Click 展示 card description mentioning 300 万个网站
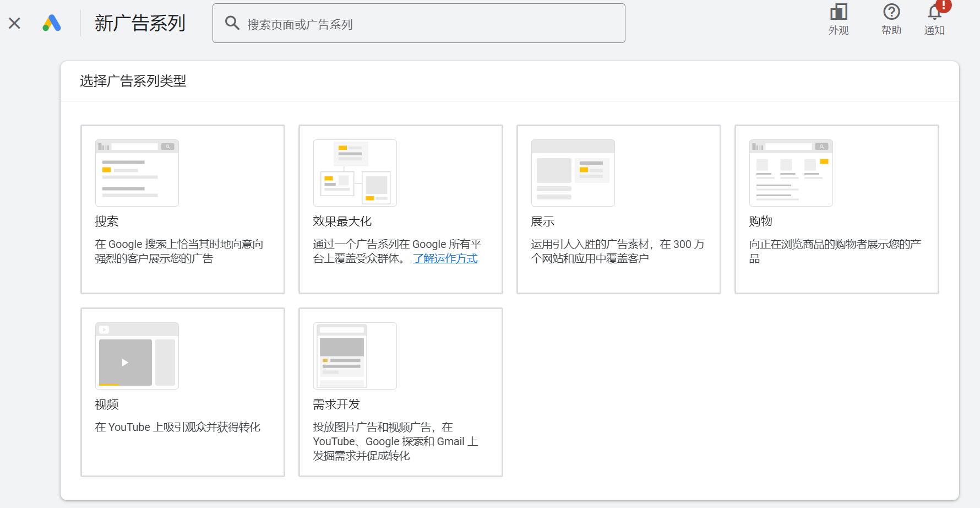This screenshot has width=980, height=508. point(618,251)
